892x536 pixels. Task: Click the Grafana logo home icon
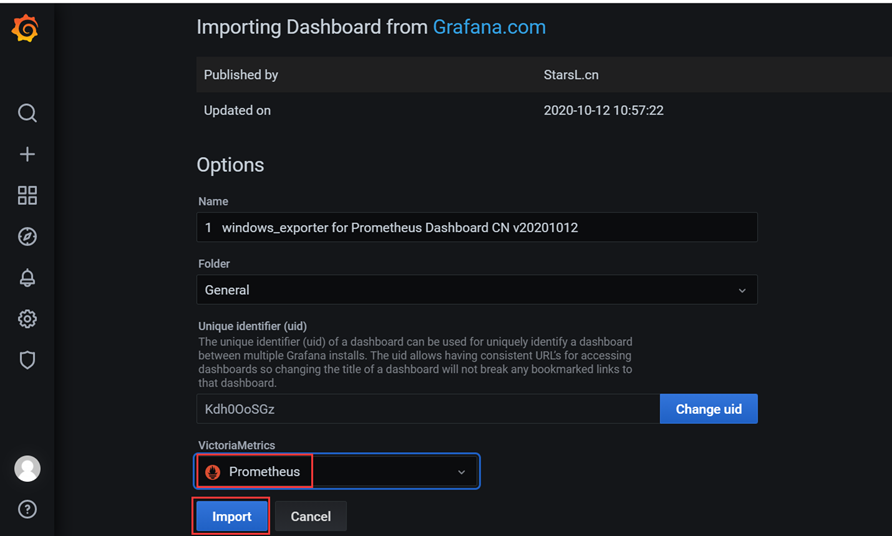(x=25, y=28)
